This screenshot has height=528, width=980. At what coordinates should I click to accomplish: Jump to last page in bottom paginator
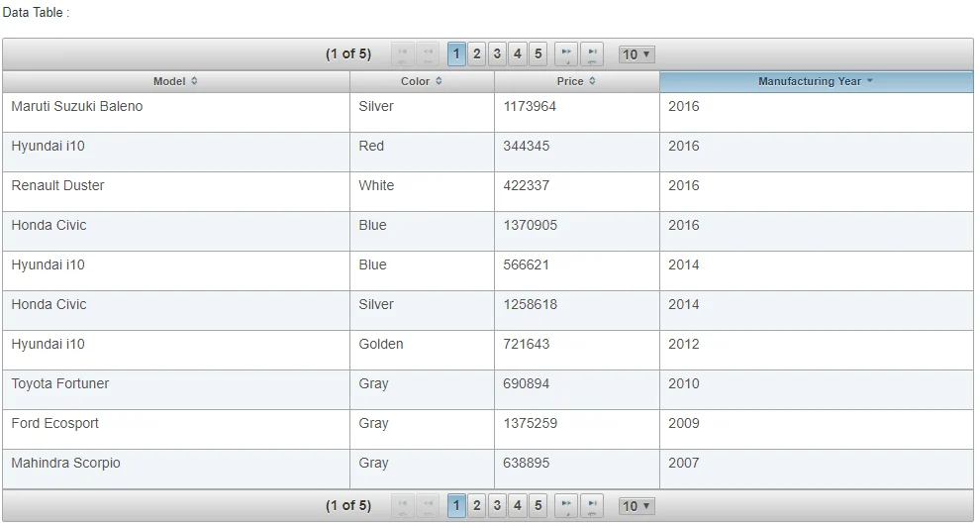click(591, 505)
